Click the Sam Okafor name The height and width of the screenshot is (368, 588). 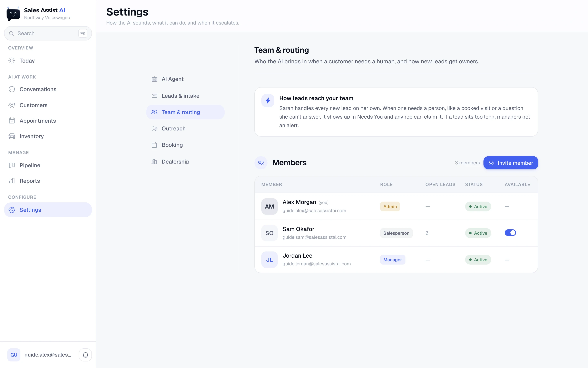pyautogui.click(x=298, y=229)
